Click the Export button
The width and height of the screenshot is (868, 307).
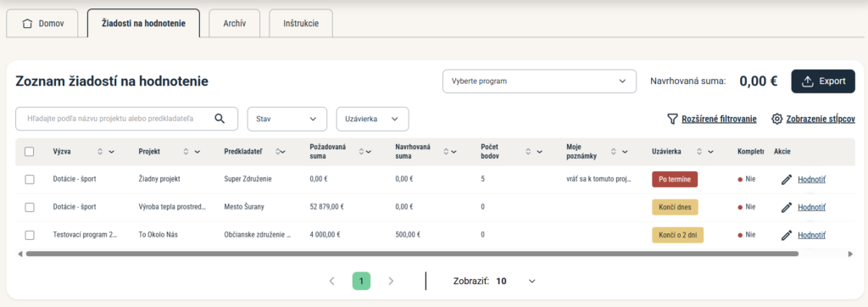823,81
